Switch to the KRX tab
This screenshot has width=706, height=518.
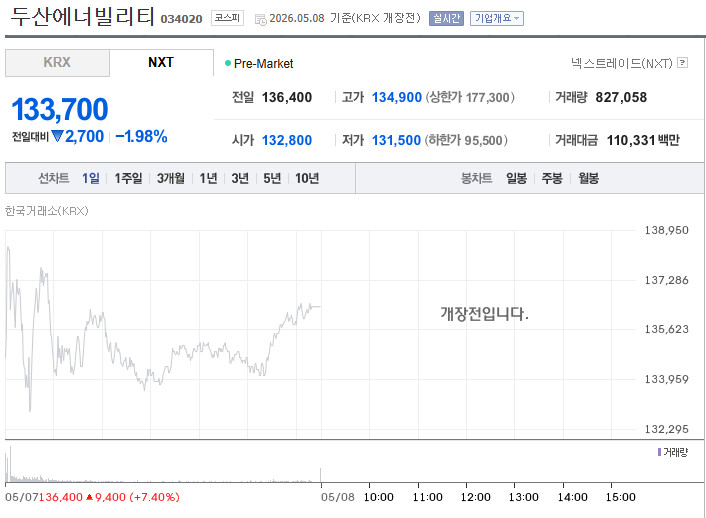tap(57, 63)
